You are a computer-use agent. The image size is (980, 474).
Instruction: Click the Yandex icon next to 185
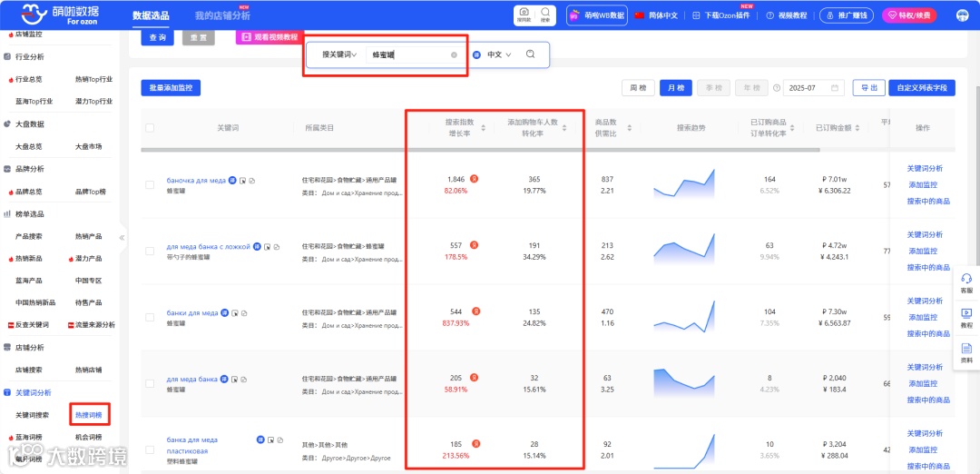point(475,444)
